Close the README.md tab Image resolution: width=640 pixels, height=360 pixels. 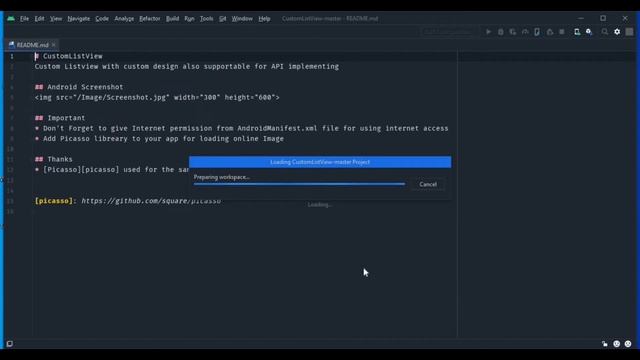53,45
